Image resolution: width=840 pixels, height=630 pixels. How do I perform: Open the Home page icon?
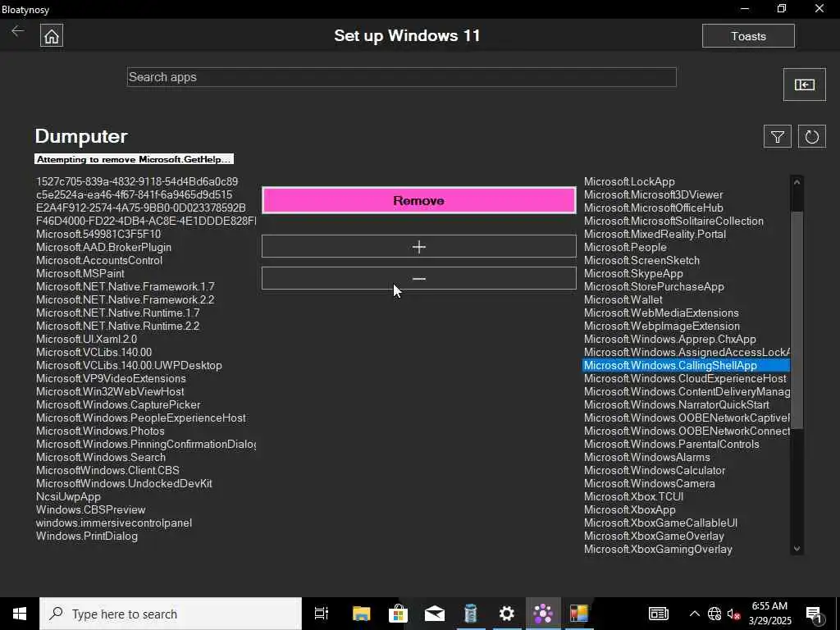[52, 36]
